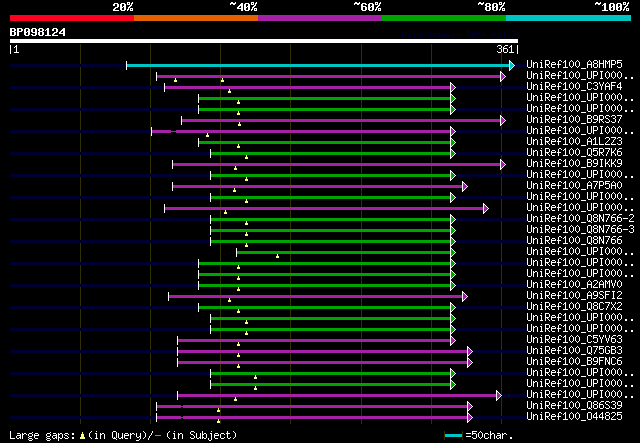This screenshot has width=640, height=443.
Task: Click the purple alignment bar for B9IKK9
Action: pos(336,165)
